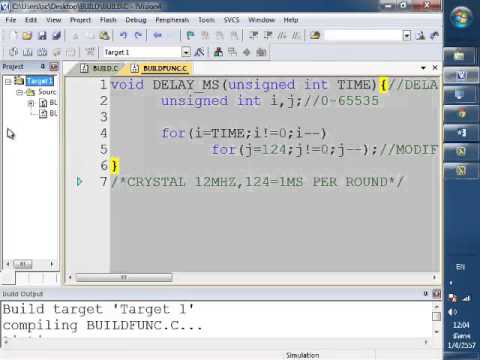Image resolution: width=480 pixels, height=360 pixels.
Task: Switch to the BUILD.C tab
Action: coord(99,68)
